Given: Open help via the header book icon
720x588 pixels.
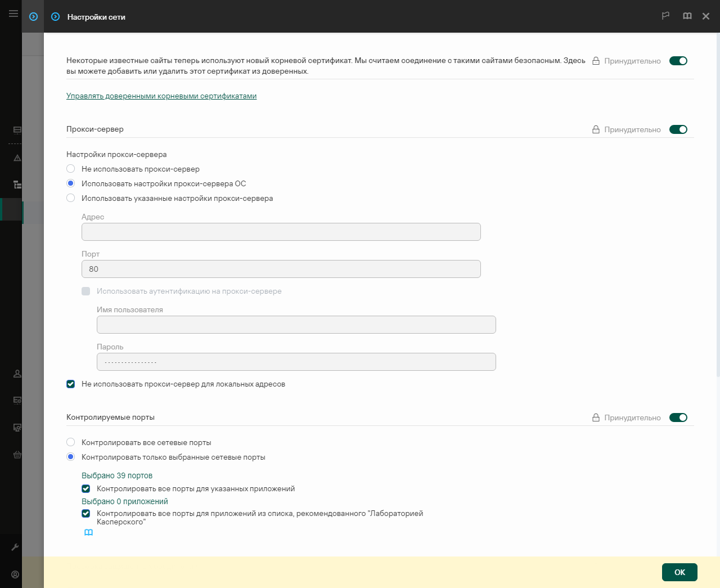Looking at the screenshot, I should (x=687, y=16).
